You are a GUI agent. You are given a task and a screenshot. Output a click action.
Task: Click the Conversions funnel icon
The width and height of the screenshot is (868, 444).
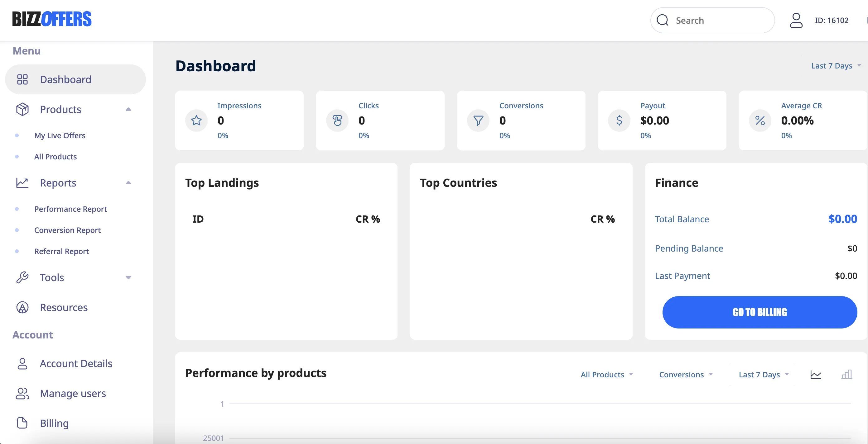478,120
